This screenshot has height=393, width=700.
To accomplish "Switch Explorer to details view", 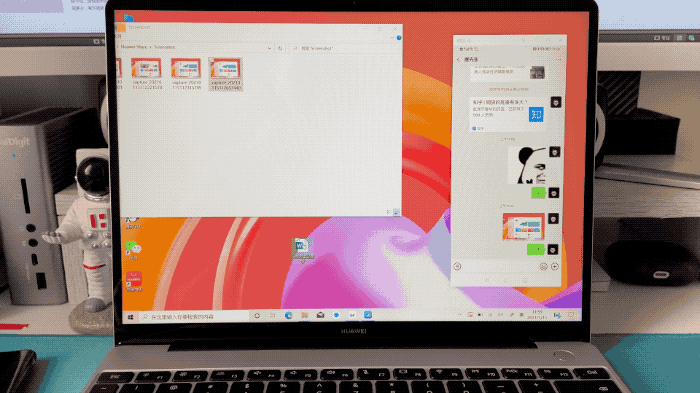I will (389, 213).
